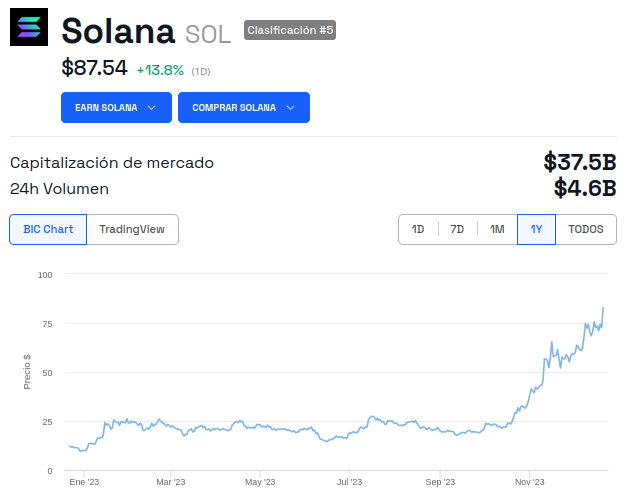This screenshot has height=504, width=627.
Task: Expand the Comprar Solana dropdown chevron
Action: pos(291,108)
